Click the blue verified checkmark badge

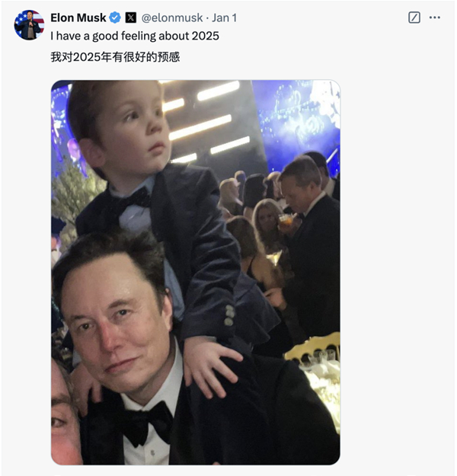pos(116,18)
